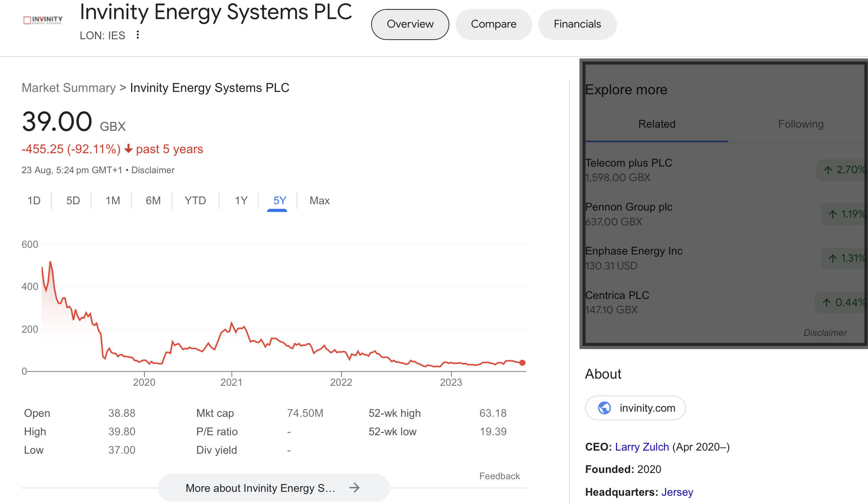
Task: Select the 1D time range
Action: 34,201
